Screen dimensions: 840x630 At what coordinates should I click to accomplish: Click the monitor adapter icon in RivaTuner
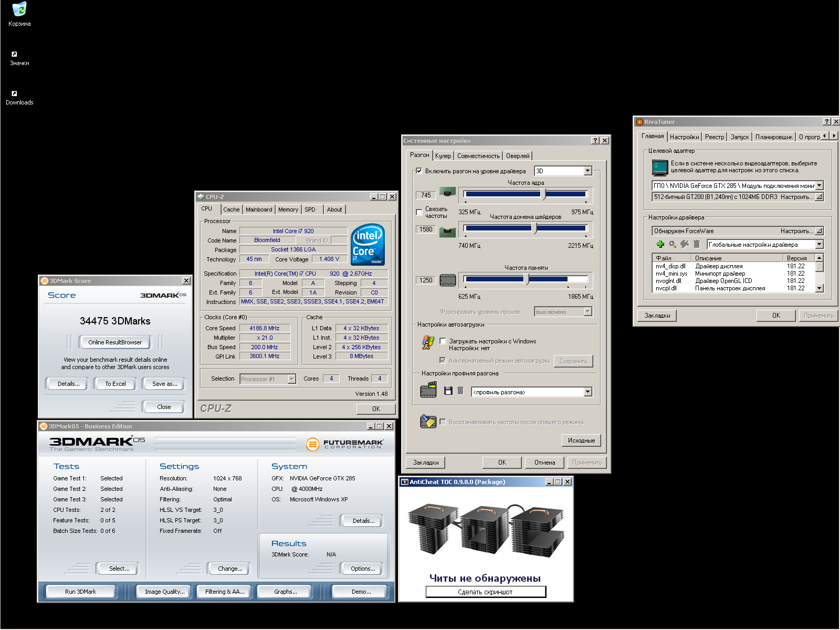(660, 167)
